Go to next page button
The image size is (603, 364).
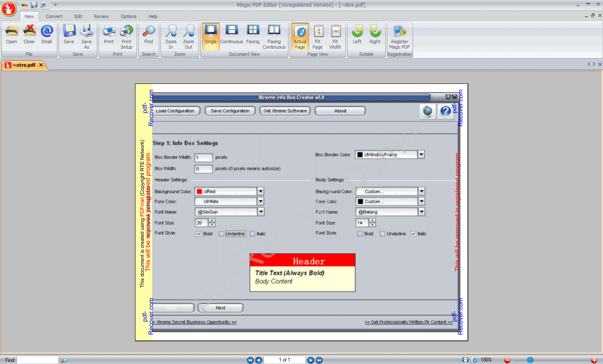311,360
